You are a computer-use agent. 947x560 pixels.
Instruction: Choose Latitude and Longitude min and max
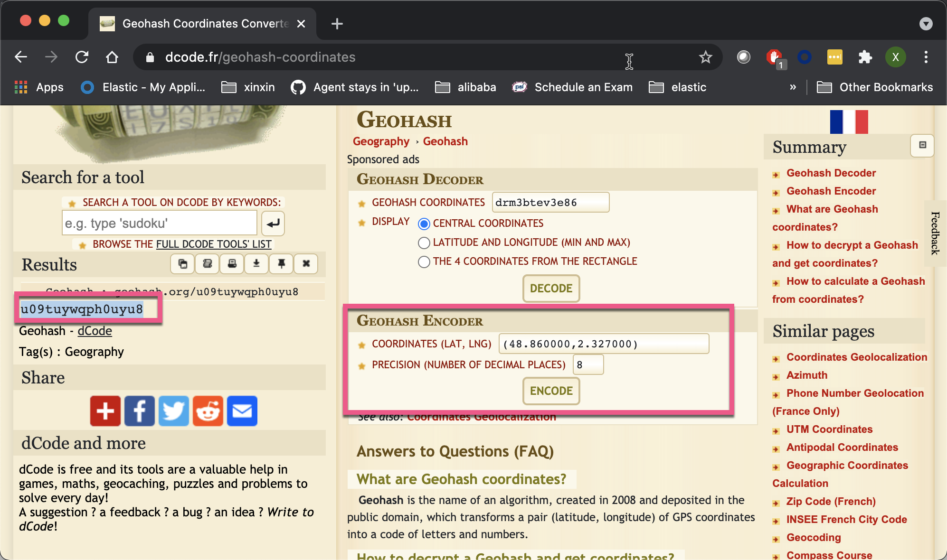423,243
